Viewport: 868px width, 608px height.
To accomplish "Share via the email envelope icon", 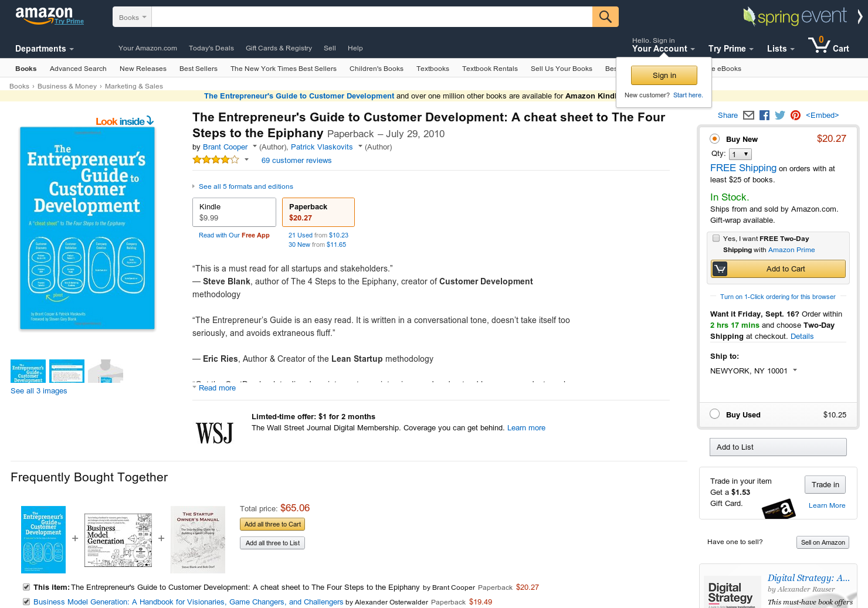I will point(748,116).
